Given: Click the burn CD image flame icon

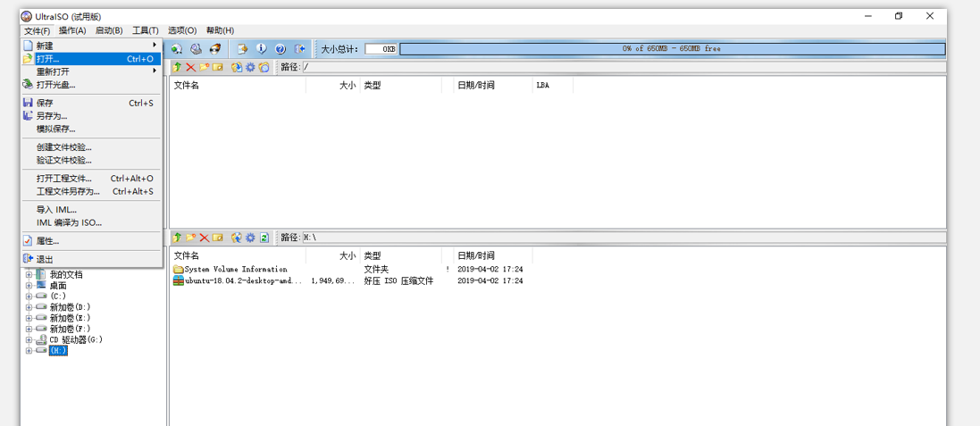Looking at the screenshot, I should click(x=215, y=49).
